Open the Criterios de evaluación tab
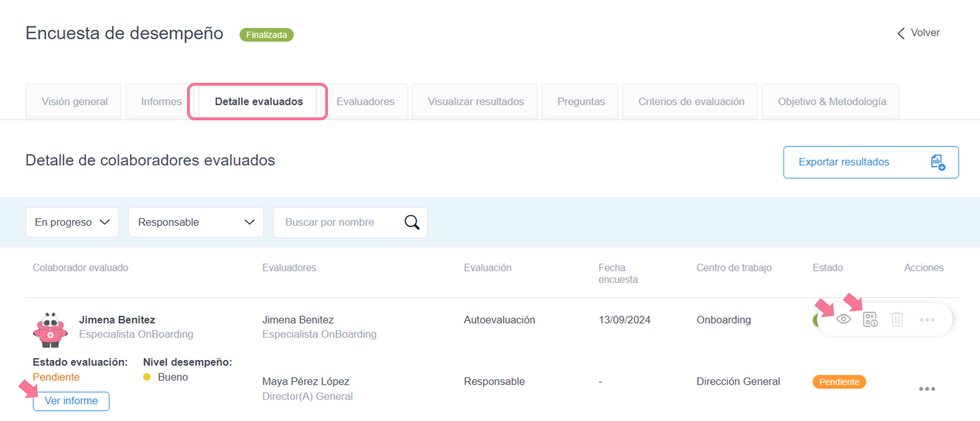The width and height of the screenshot is (980, 421). (x=691, y=102)
